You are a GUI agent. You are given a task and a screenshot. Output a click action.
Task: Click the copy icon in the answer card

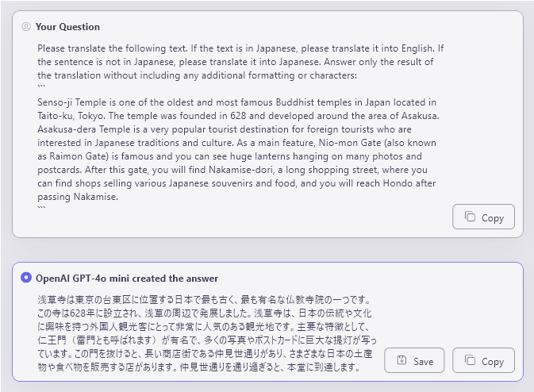[x=470, y=361]
